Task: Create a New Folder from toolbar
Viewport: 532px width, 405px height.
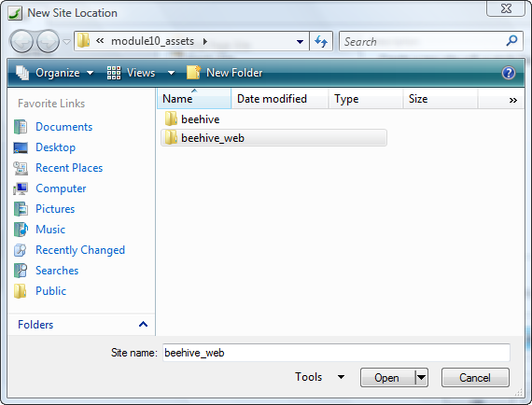Action: click(x=225, y=73)
